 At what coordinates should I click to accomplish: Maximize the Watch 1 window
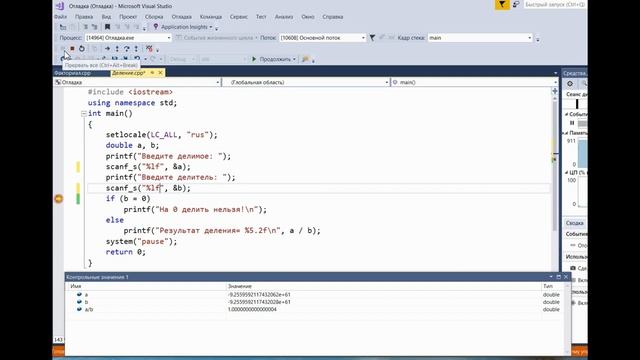coord(558,277)
